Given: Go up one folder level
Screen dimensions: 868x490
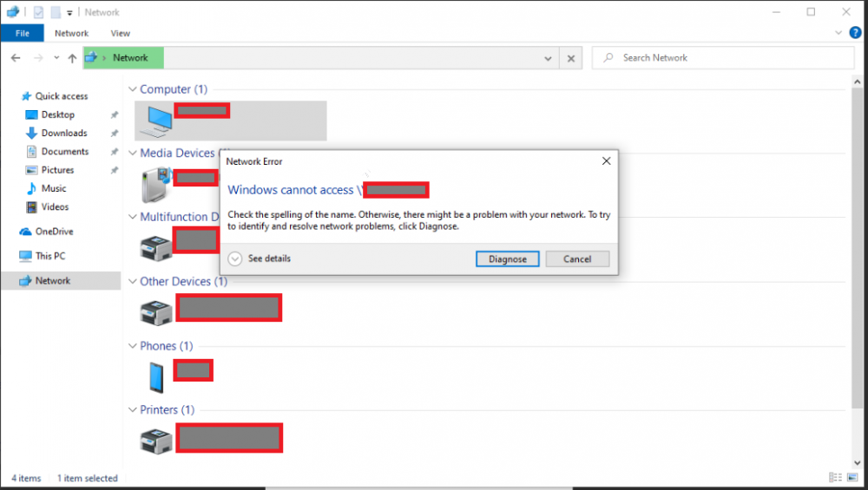Looking at the screenshot, I should pos(72,57).
